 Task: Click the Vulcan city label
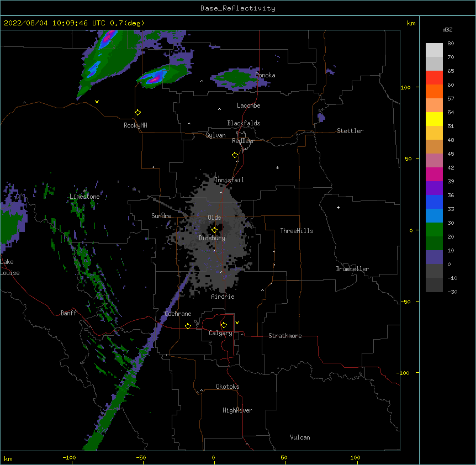[x=300, y=437]
